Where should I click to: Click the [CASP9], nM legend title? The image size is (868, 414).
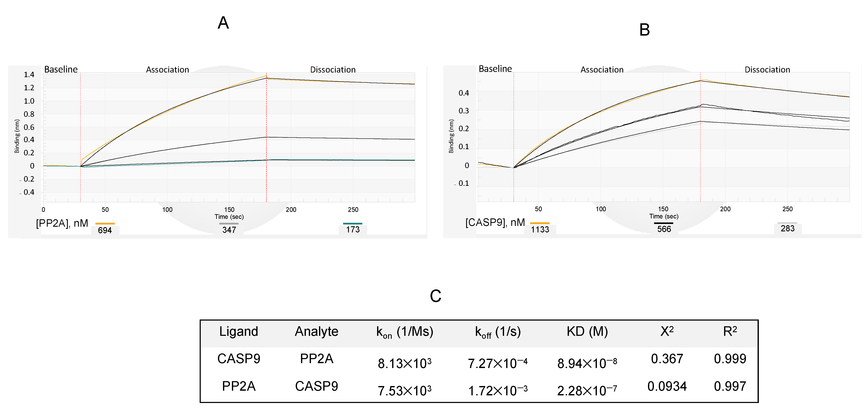(x=495, y=223)
